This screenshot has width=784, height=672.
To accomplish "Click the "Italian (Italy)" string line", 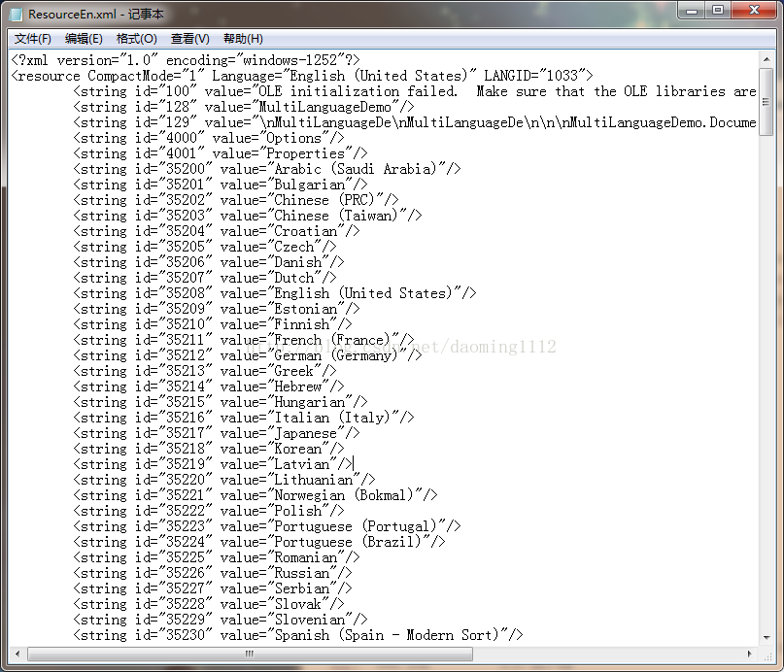I will pos(244,417).
